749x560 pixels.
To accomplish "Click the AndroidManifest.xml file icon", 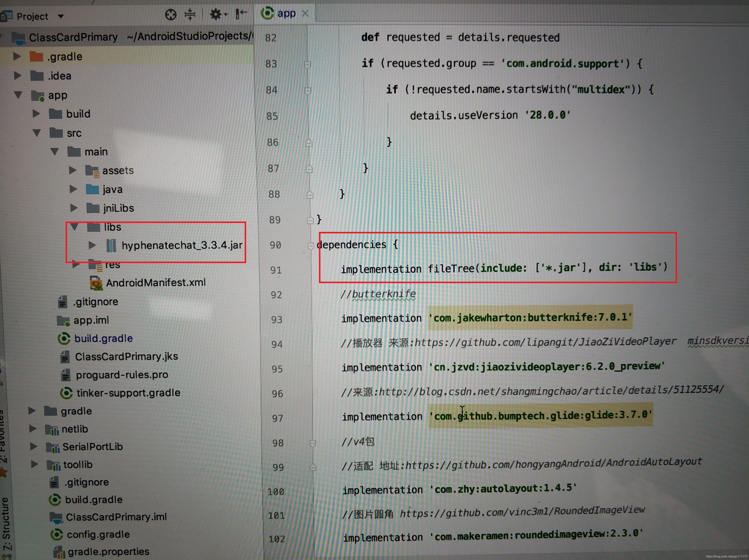I will (x=96, y=283).
